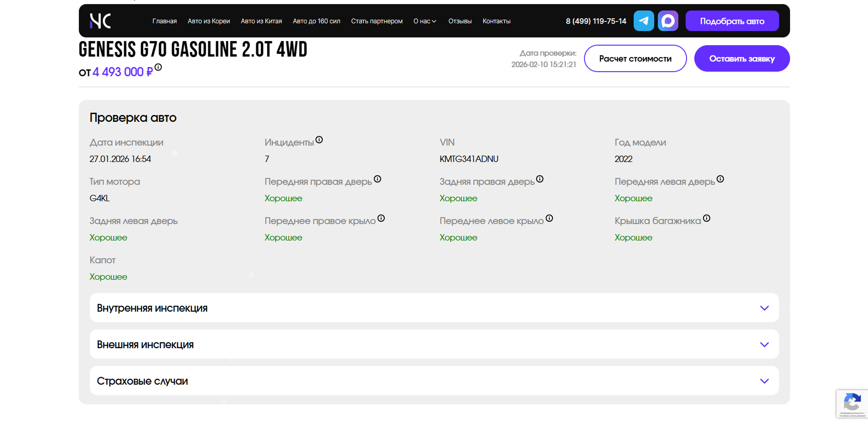The height and width of the screenshot is (423, 868).
Task: Open Авто до 160 сил page
Action: tap(316, 21)
